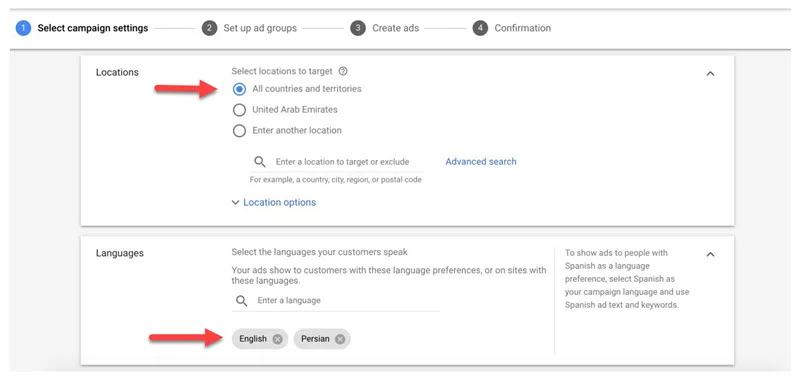Image resolution: width=800 pixels, height=380 pixels.
Task: Click the location search magnifier icon
Action: pos(260,162)
